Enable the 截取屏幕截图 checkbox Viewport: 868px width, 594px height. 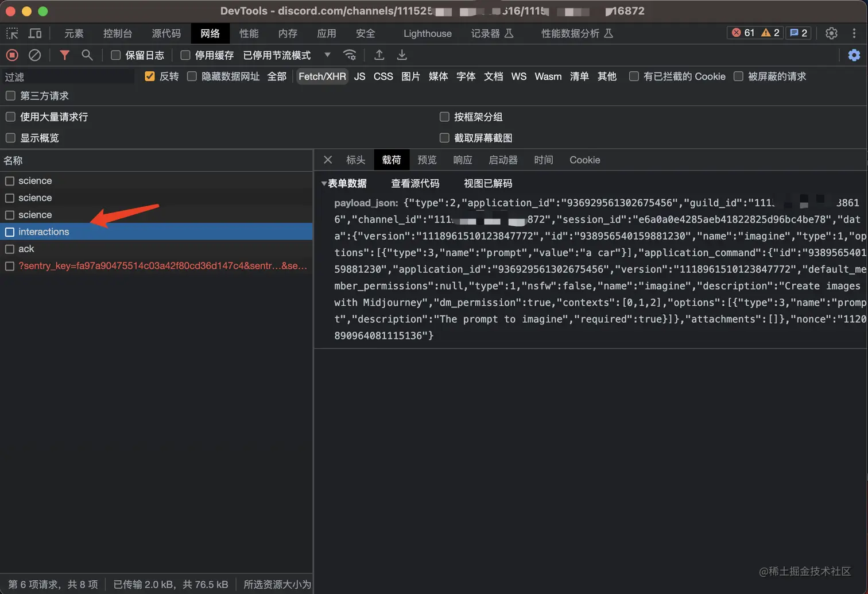(444, 138)
